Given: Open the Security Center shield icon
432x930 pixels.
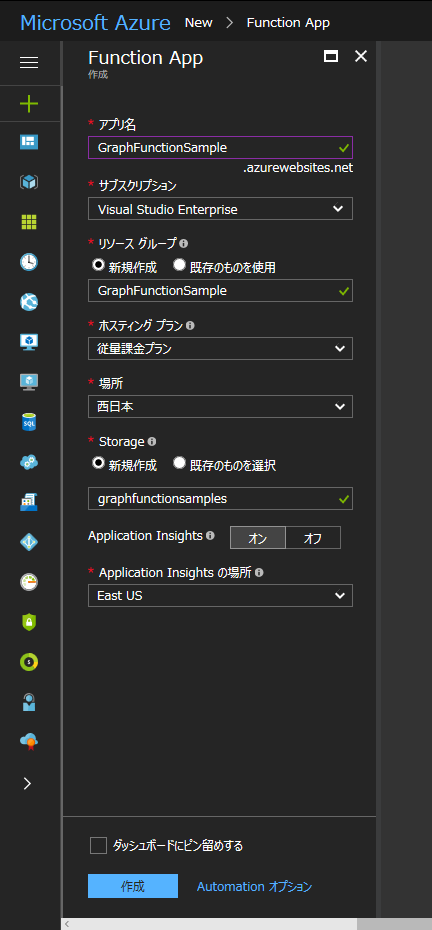Looking at the screenshot, I should point(29,622).
